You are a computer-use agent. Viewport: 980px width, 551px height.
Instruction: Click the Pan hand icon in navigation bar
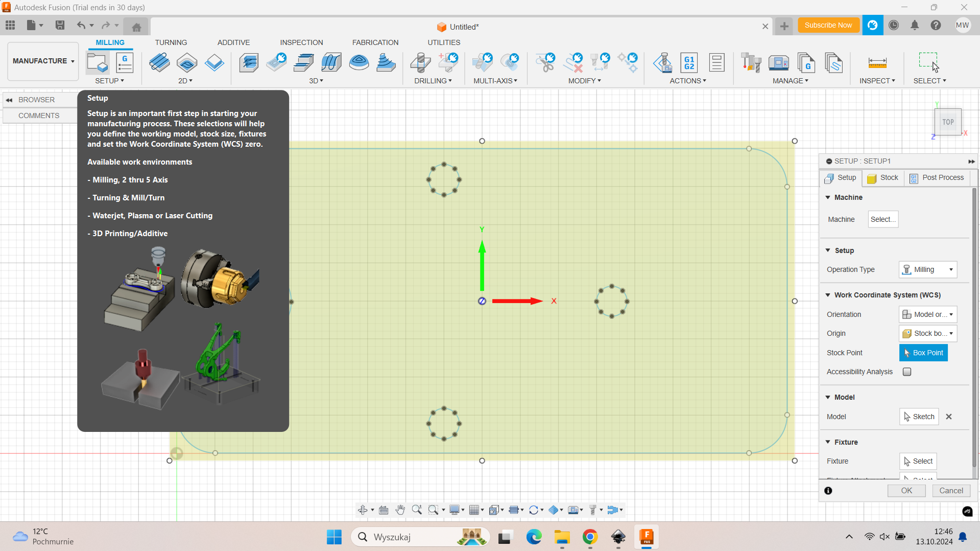(x=400, y=510)
